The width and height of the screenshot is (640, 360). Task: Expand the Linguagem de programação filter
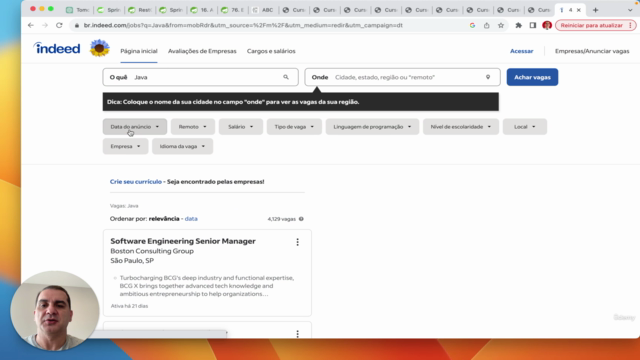(x=372, y=127)
